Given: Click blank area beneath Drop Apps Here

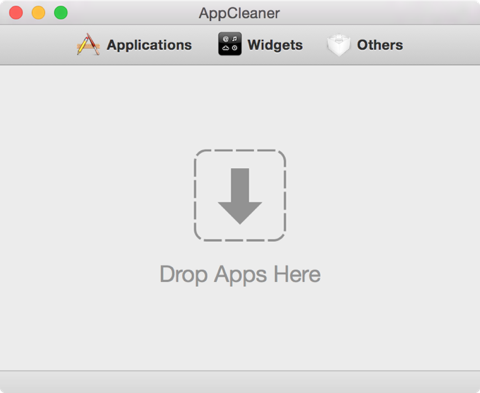Looking at the screenshot, I should [240, 328].
